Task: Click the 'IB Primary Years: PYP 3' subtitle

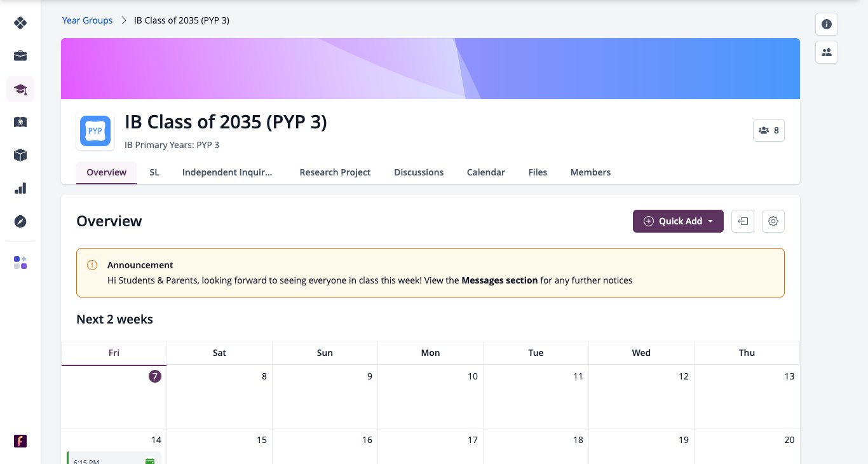Action: (x=172, y=145)
